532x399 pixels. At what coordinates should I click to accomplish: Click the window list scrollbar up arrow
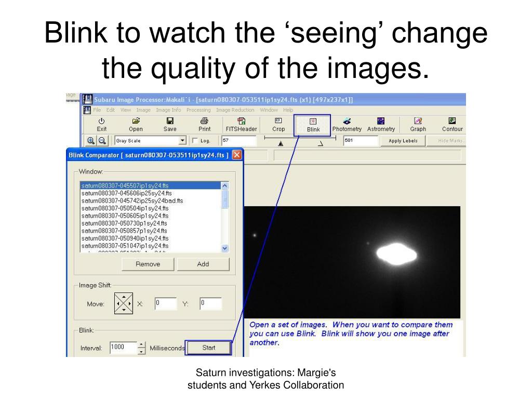(224, 185)
